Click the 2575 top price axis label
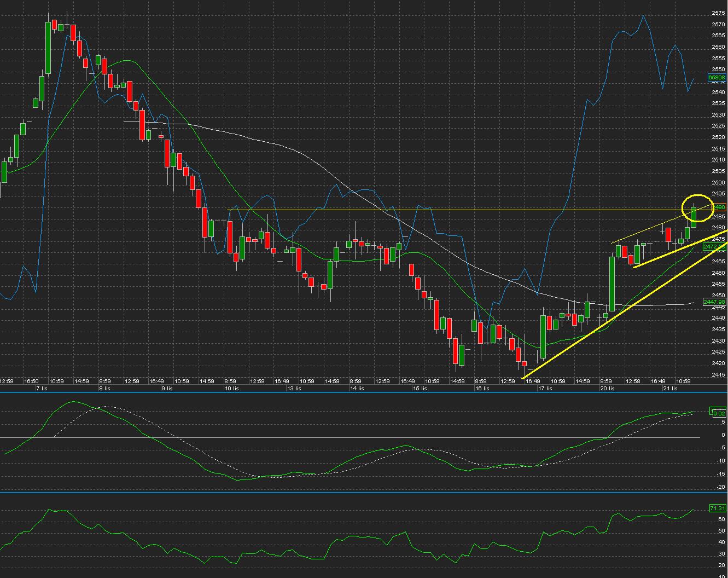 pyautogui.click(x=718, y=13)
